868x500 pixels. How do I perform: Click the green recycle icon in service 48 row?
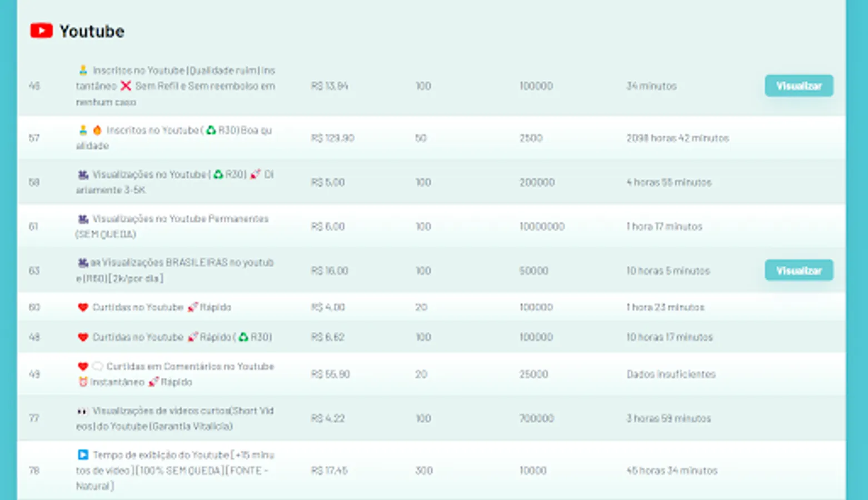[243, 337]
